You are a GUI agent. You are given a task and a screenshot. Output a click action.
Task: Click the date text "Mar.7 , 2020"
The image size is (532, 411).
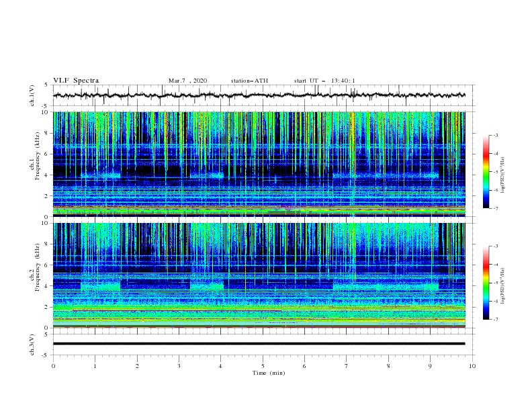[187, 81]
